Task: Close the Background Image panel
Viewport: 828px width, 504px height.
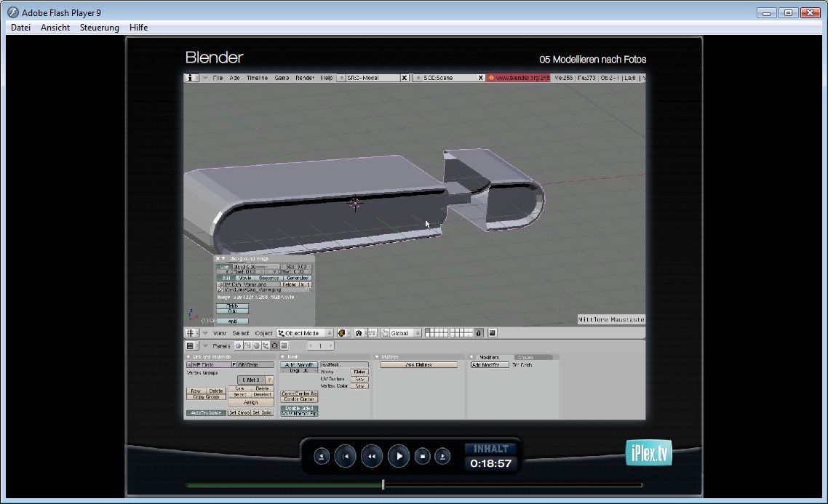Action: [x=218, y=258]
